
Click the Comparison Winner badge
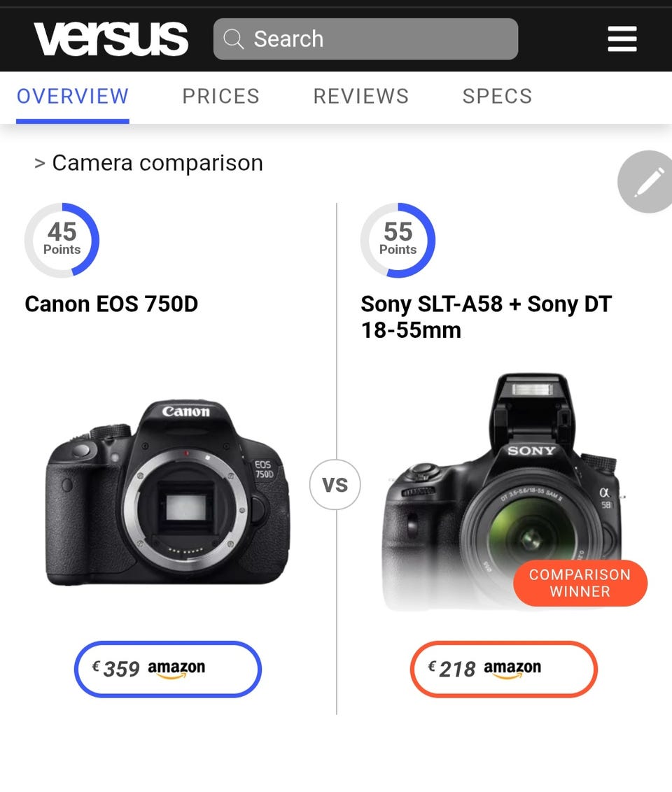(x=580, y=583)
